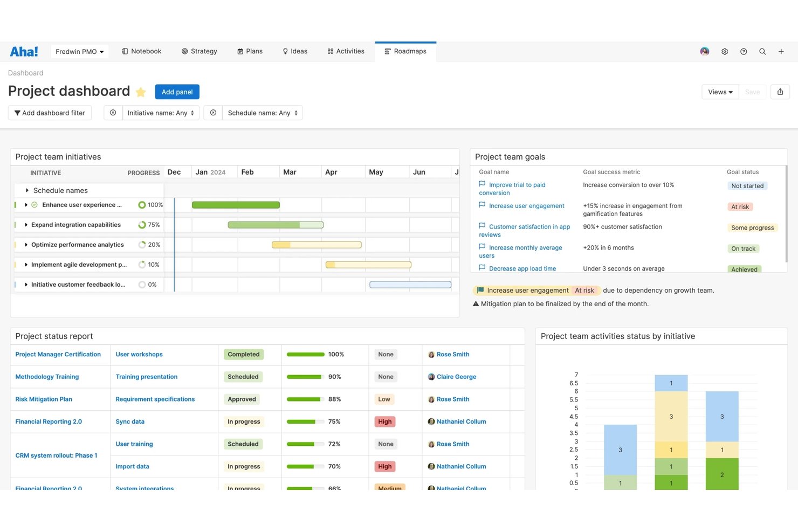Open the Training presentation link

click(147, 377)
